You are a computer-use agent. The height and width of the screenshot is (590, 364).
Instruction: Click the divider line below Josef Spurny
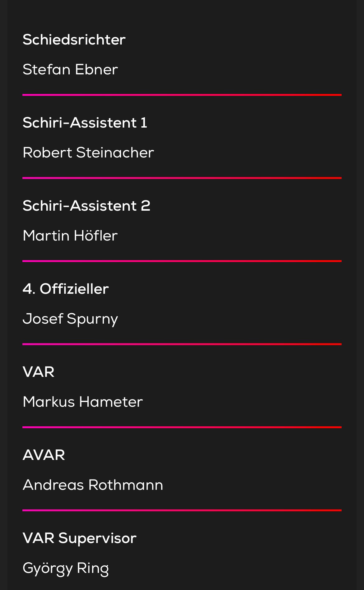click(182, 344)
